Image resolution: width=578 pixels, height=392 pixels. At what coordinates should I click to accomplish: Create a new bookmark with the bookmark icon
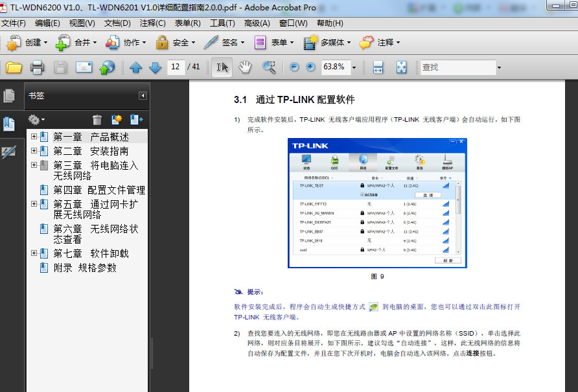[117, 119]
